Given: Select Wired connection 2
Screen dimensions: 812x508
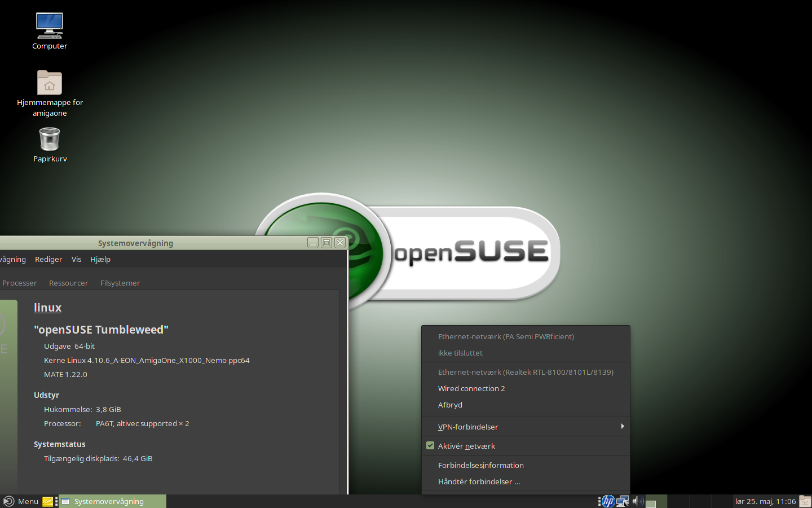Looking at the screenshot, I should 471,388.
